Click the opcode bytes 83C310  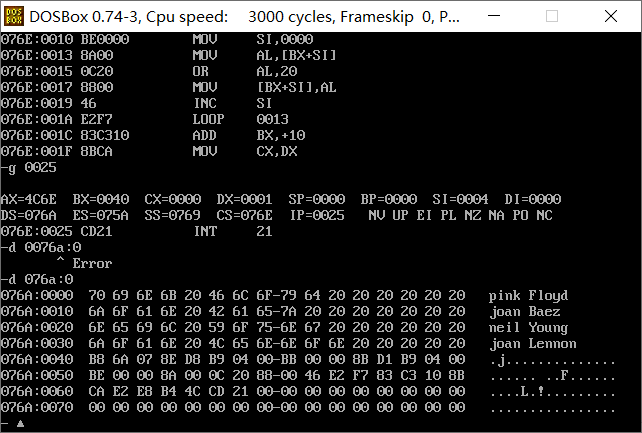(x=105, y=135)
